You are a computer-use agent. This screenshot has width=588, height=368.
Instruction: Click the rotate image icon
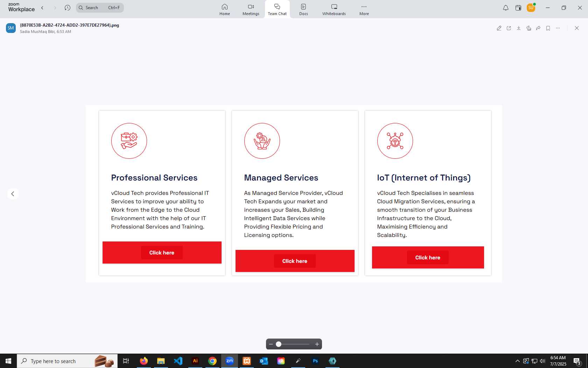(528, 28)
